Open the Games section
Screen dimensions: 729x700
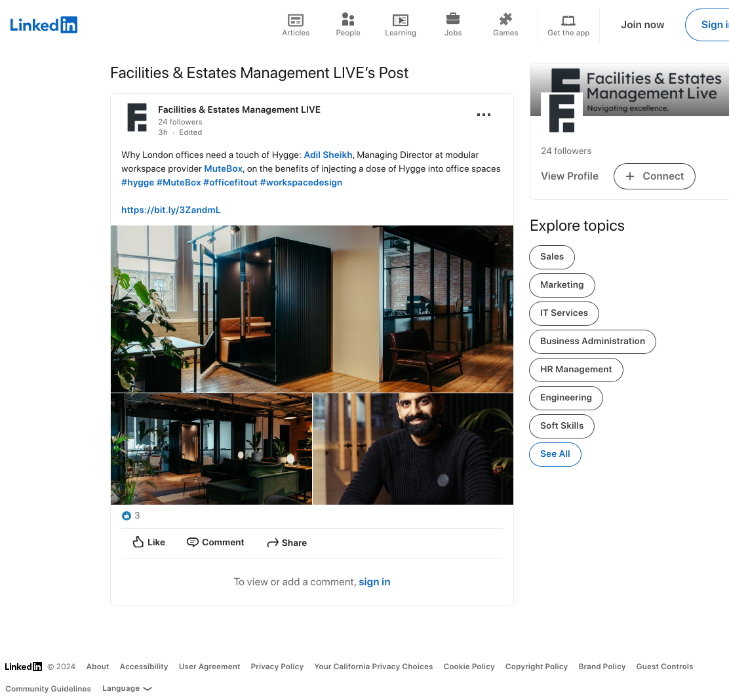coord(505,25)
